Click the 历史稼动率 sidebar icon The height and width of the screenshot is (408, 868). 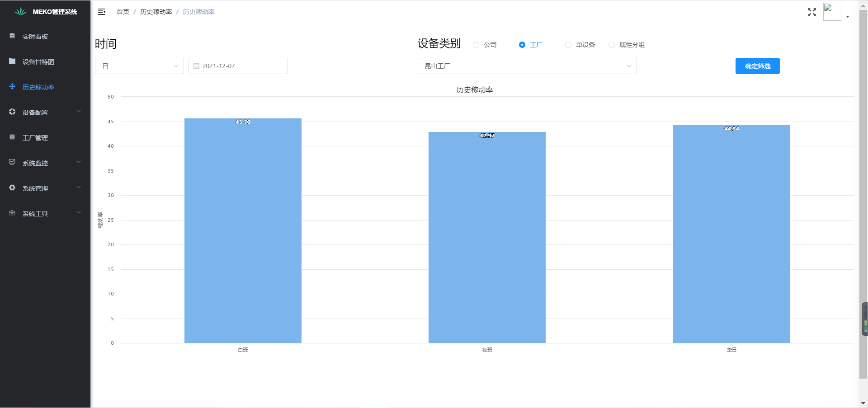point(12,87)
